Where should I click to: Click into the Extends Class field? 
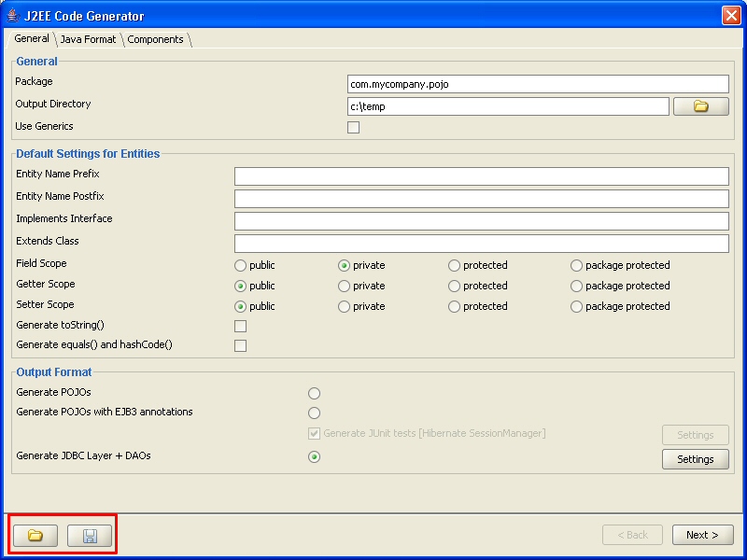[x=481, y=244]
